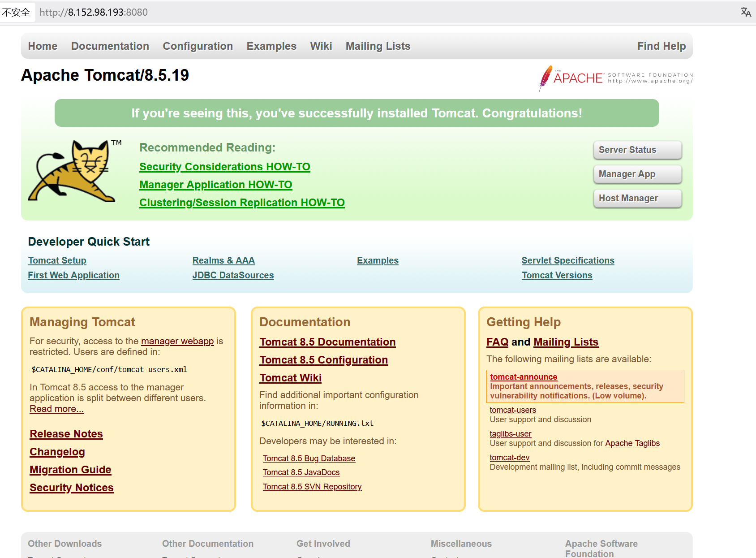Click the Tomcat cat mascot image
This screenshot has height=558, width=756.
coord(74,171)
